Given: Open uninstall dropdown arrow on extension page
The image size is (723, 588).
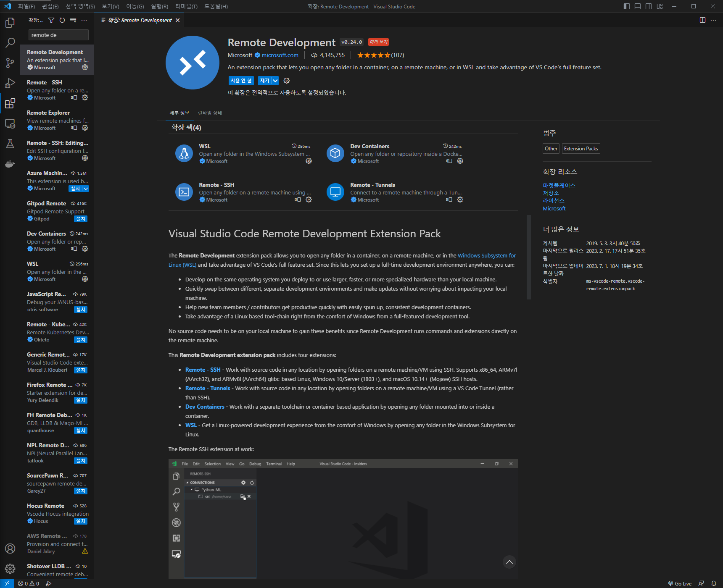Looking at the screenshot, I should (x=275, y=81).
